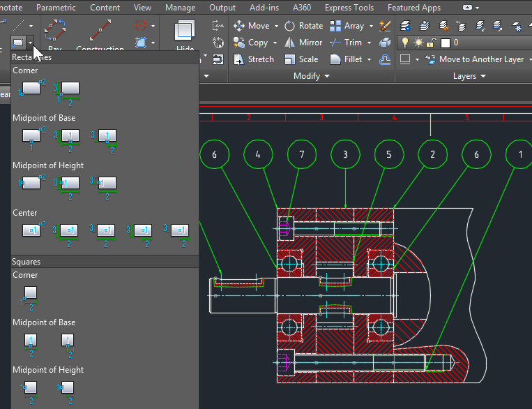Open the Array dropdown arrow
The height and width of the screenshot is (409, 532).
[371, 26]
